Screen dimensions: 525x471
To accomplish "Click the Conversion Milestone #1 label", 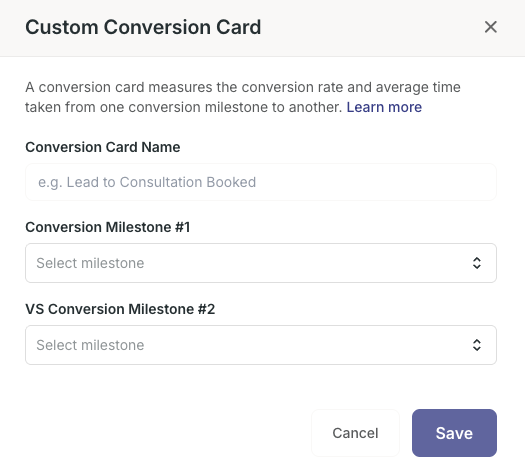I will [108, 227].
